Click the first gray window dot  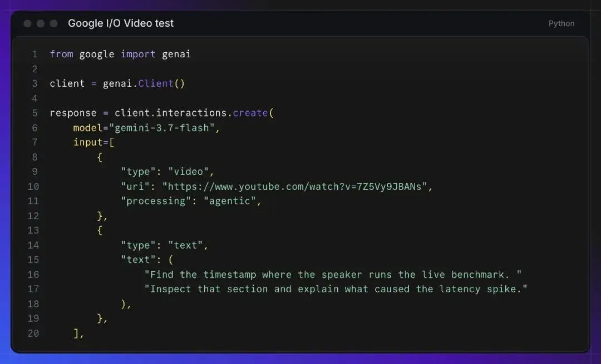[x=27, y=24]
